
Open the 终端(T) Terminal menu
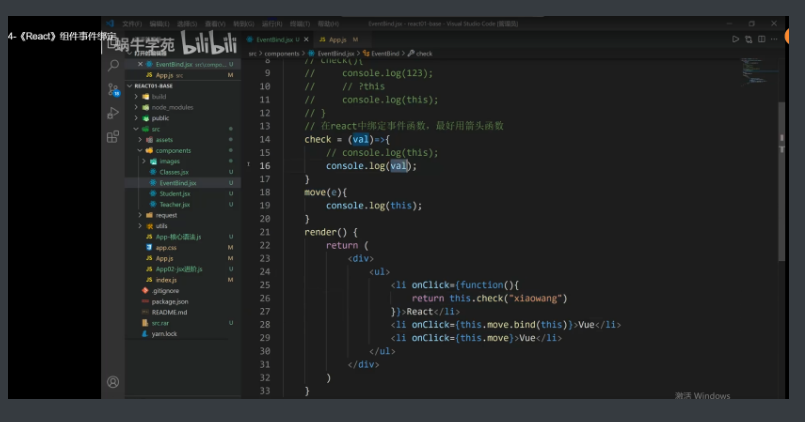(300, 24)
